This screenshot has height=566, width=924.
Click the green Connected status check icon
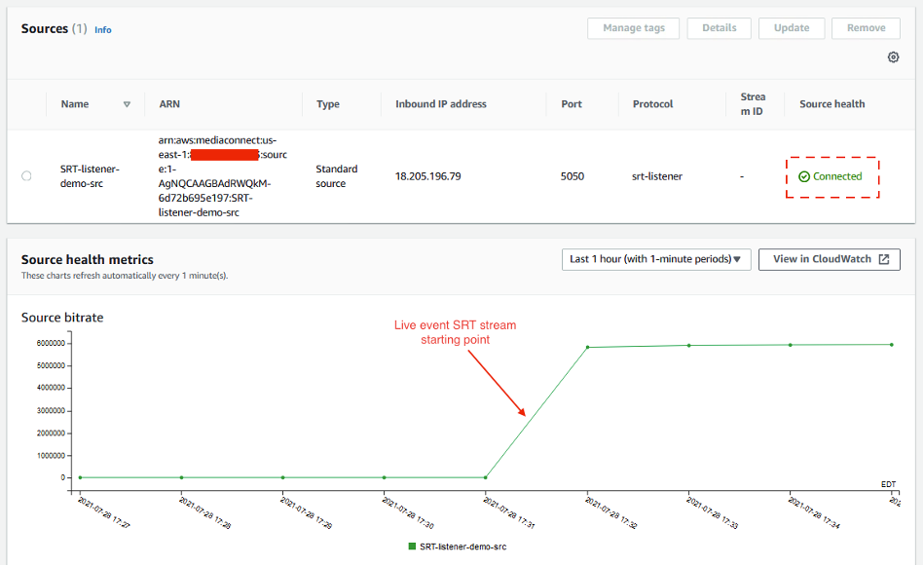(x=804, y=176)
